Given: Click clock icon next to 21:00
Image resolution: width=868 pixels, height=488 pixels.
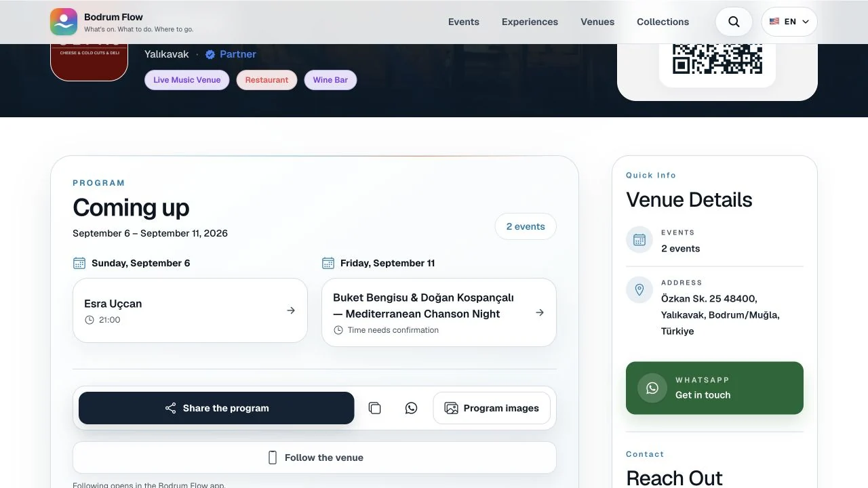Looking at the screenshot, I should 90,320.
